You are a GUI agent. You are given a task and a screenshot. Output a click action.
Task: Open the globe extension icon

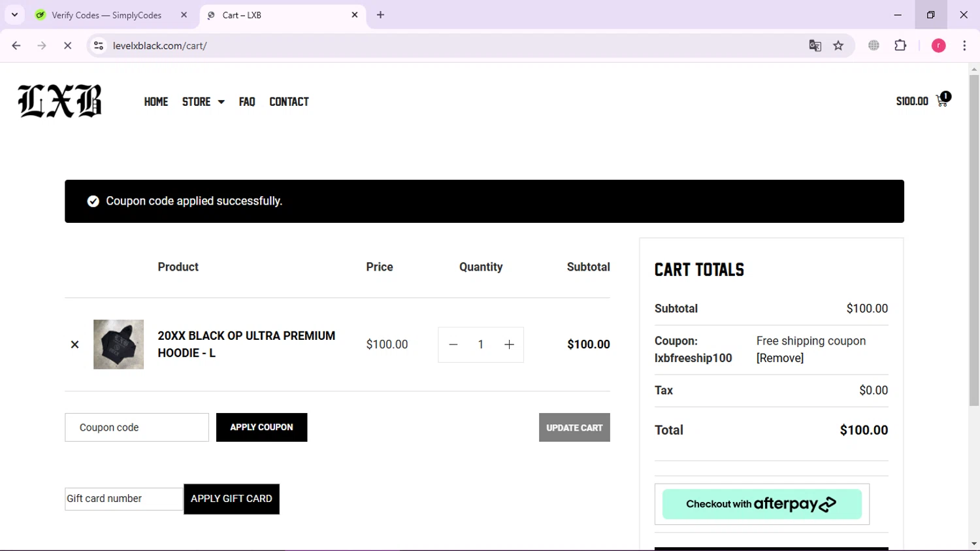click(874, 46)
